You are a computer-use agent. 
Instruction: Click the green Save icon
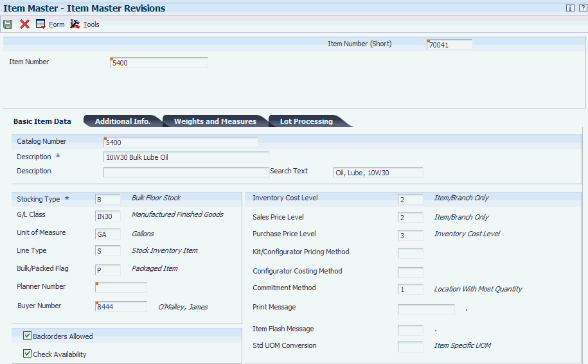[x=8, y=24]
